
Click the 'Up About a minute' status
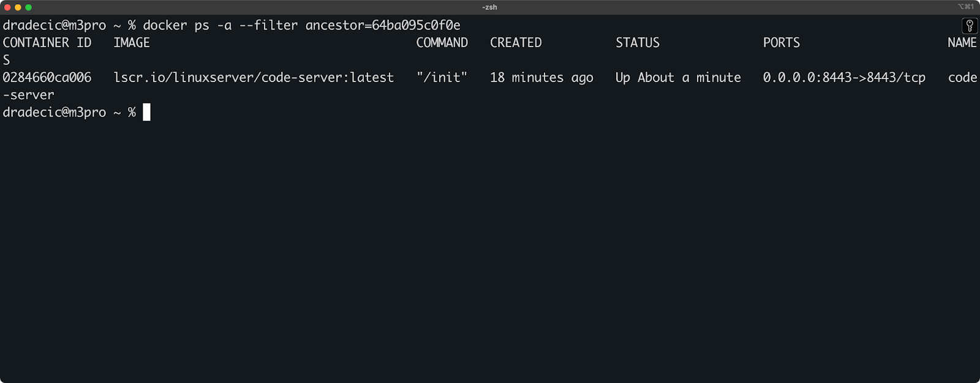[x=678, y=78]
